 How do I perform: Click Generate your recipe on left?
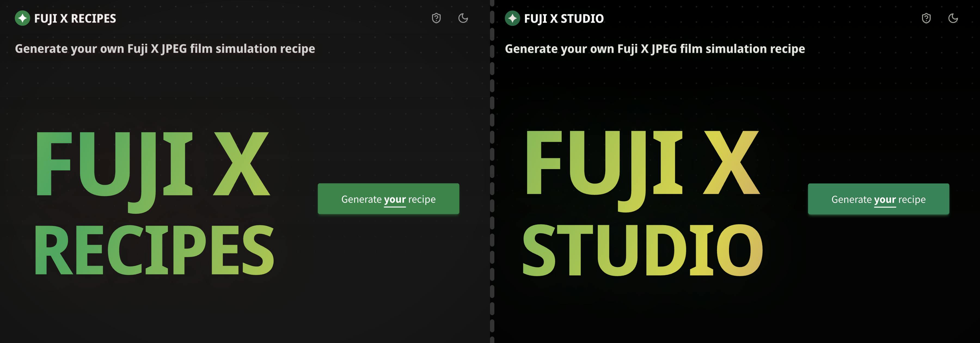coord(389,199)
